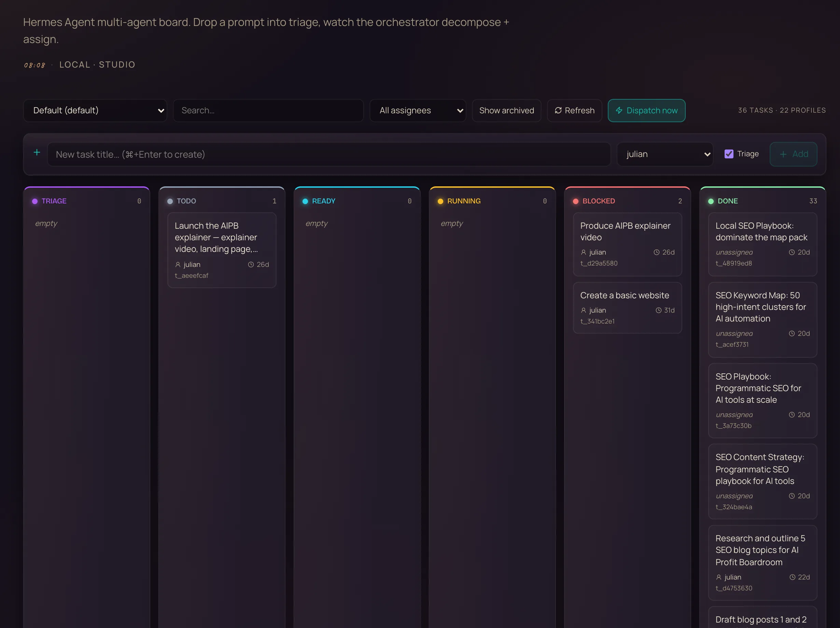
Task: Click task ID t_aeeefcaf
Action: pyautogui.click(x=192, y=275)
